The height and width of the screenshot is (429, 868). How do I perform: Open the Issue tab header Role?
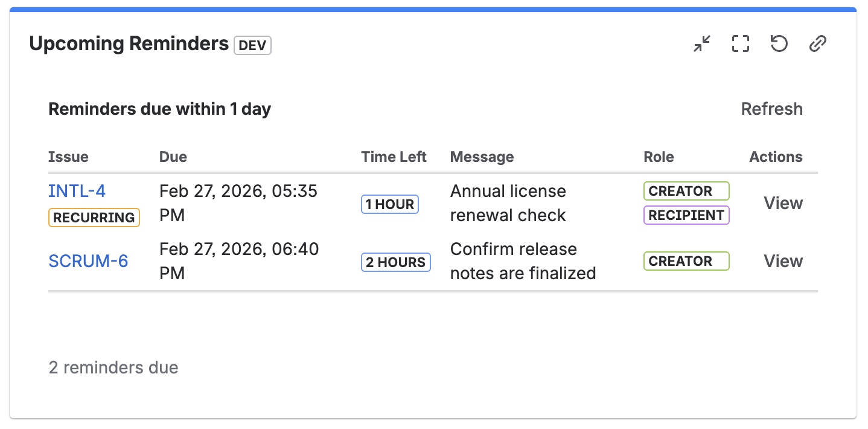point(658,156)
